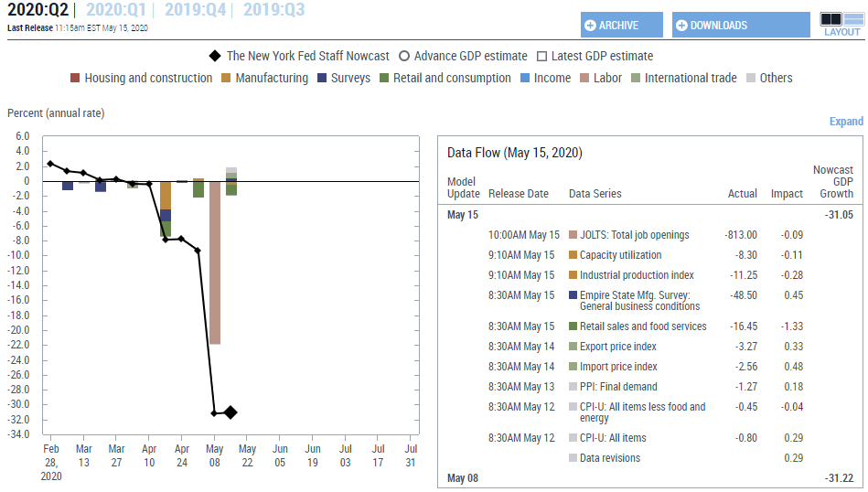
Task: Toggle the Advance GDP estimate circle marker
Action: pyautogui.click(x=404, y=56)
